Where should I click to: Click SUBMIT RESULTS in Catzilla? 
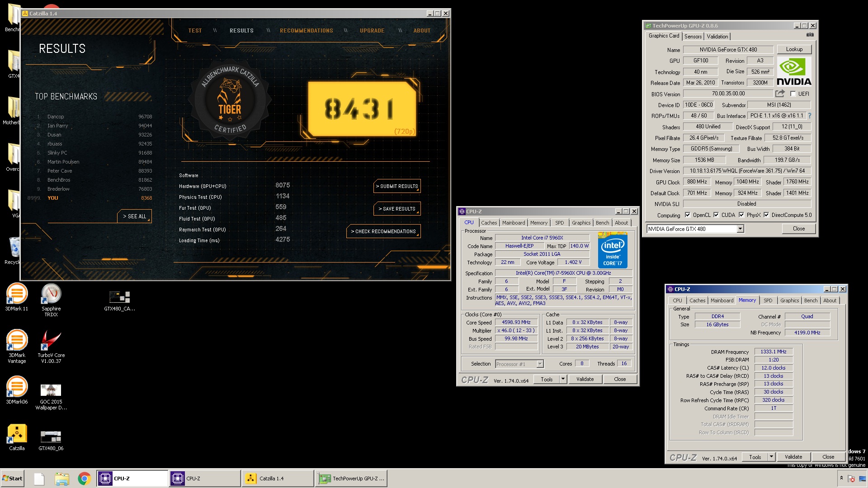397,186
